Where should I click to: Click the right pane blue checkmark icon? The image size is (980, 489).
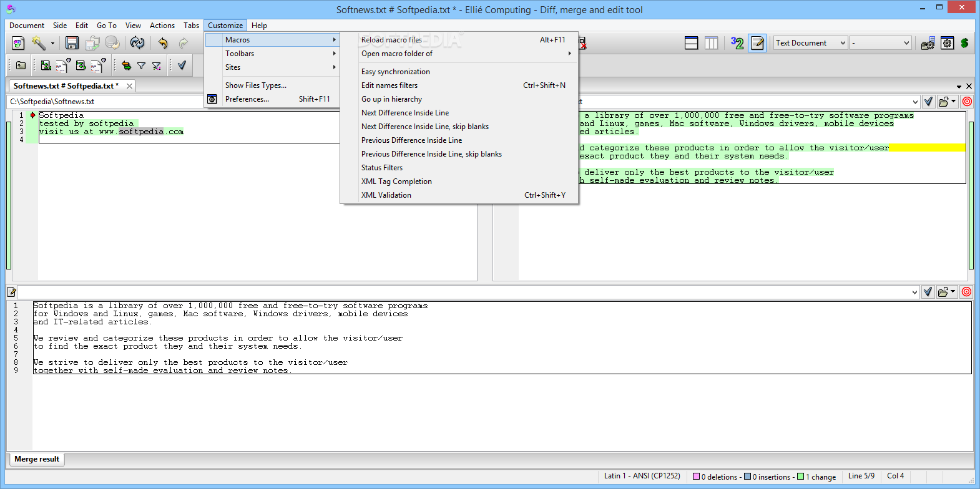pos(928,102)
